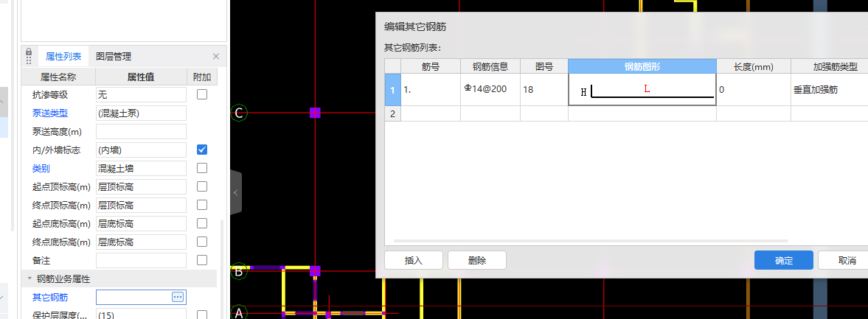This screenshot has width=868, height=319.
Task: Click the 图号 cell showing 18
Action: [x=544, y=90]
